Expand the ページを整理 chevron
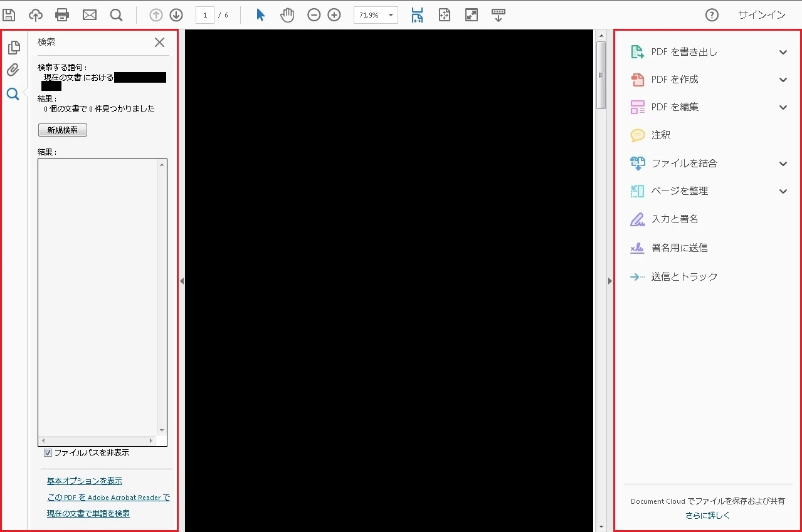The width and height of the screenshot is (802, 532). [783, 191]
